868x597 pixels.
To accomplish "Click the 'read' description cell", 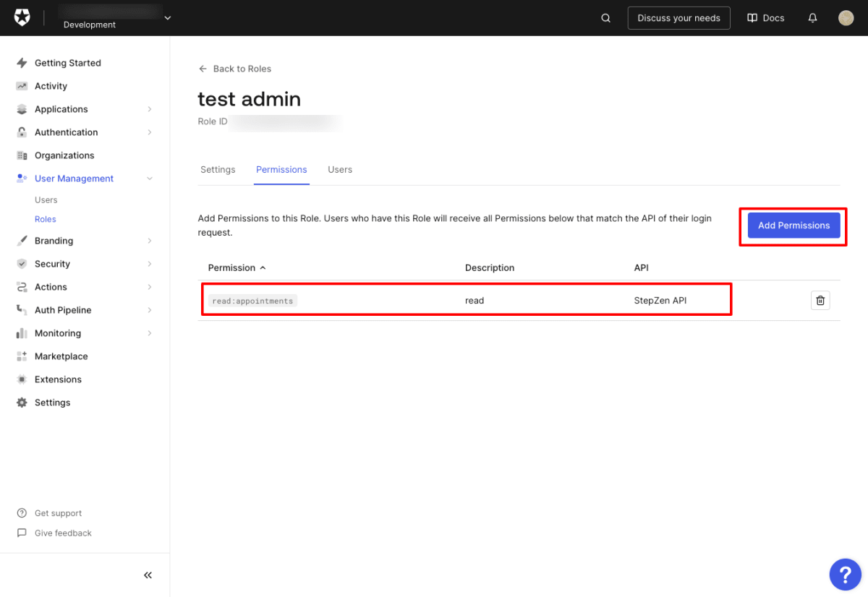I will click(475, 301).
